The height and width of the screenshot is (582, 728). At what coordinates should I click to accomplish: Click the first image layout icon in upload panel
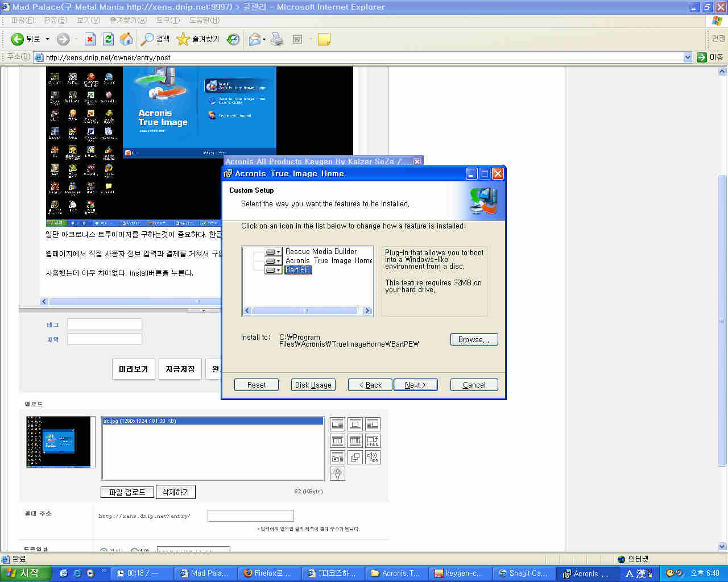(x=338, y=425)
